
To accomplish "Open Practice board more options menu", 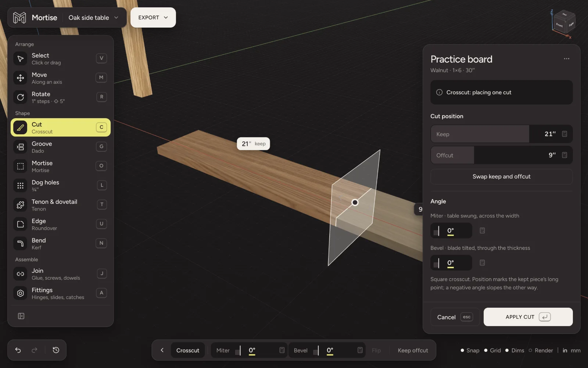I will [567, 59].
